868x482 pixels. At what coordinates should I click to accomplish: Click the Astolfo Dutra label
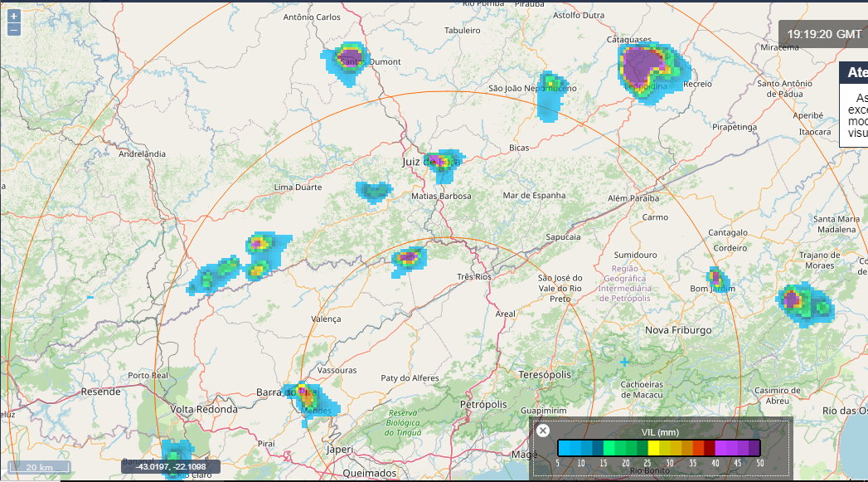(x=579, y=15)
